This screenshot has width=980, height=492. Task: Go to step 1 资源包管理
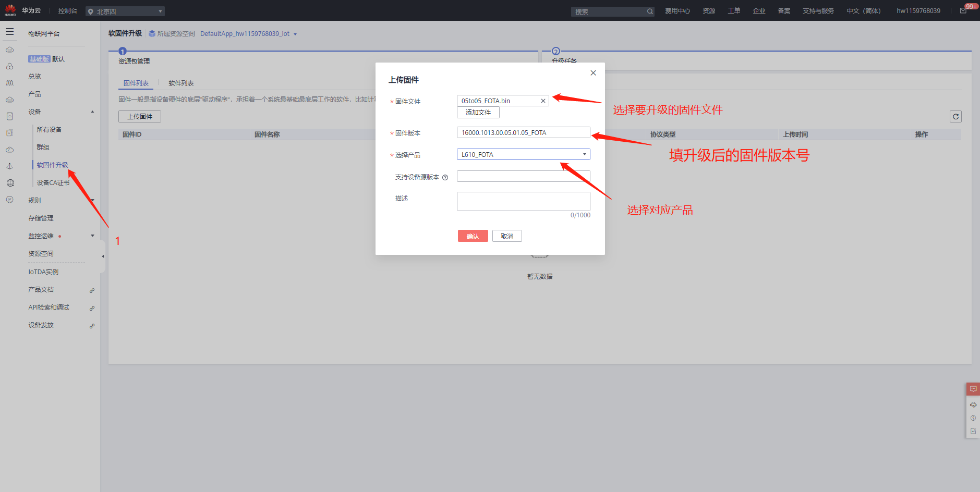coord(134,61)
